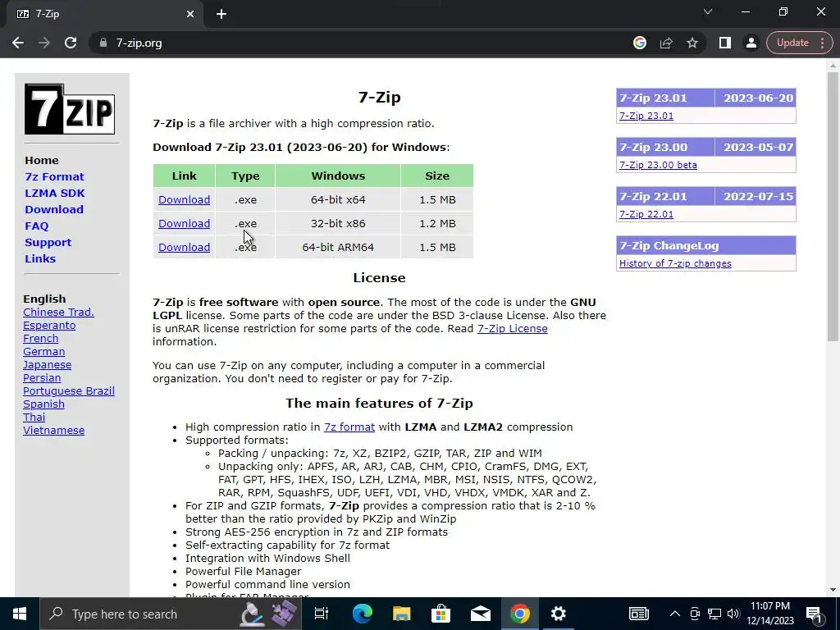
Task: Open the 7z Format page
Action: pyautogui.click(x=54, y=177)
